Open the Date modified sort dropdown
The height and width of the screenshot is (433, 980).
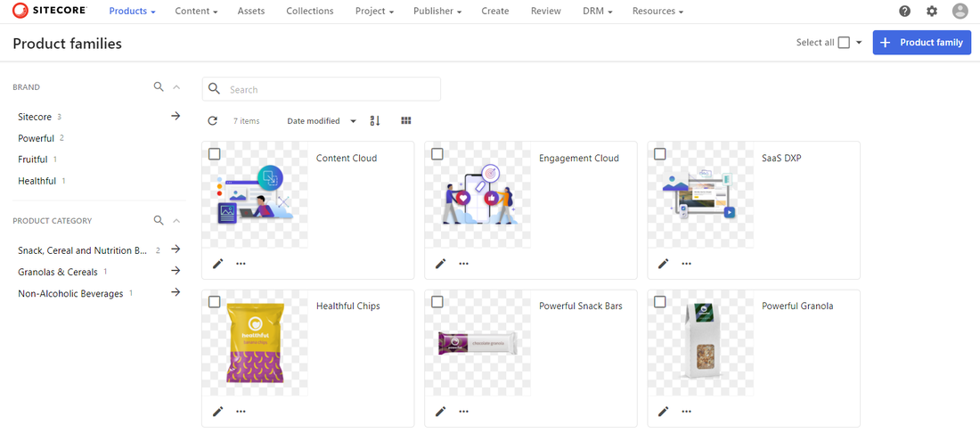pos(322,120)
